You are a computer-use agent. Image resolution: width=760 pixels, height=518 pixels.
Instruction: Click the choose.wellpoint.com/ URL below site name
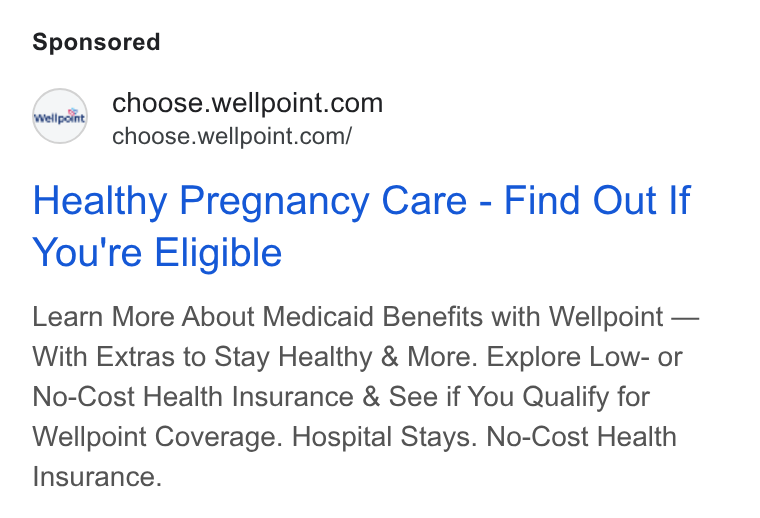click(232, 136)
